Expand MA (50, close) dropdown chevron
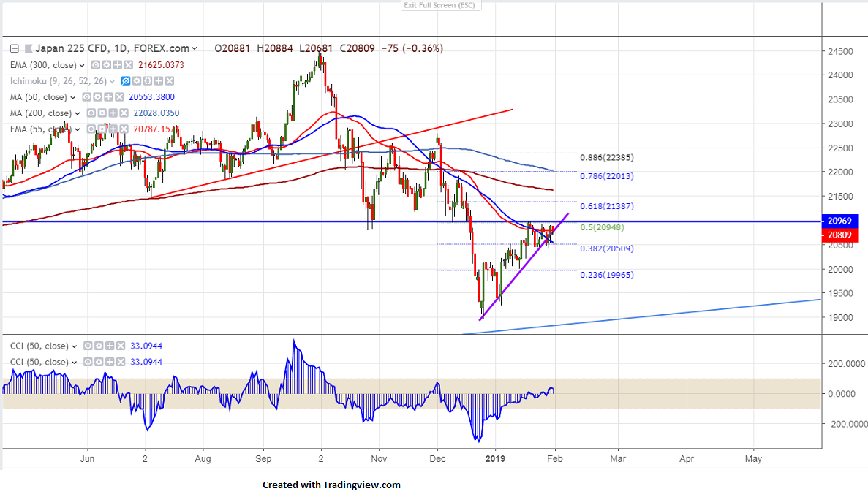This screenshot has width=868, height=497. 72,97
